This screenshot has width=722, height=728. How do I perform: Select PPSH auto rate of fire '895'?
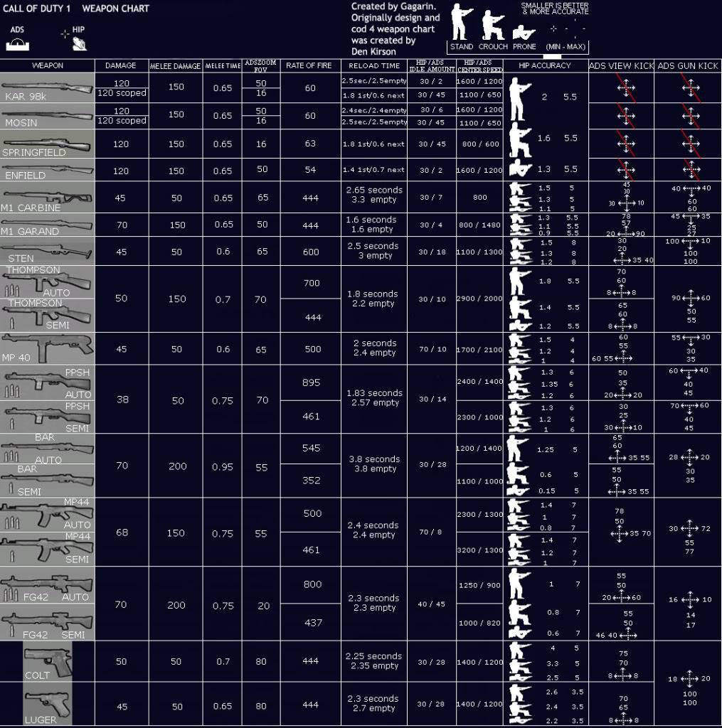point(312,382)
